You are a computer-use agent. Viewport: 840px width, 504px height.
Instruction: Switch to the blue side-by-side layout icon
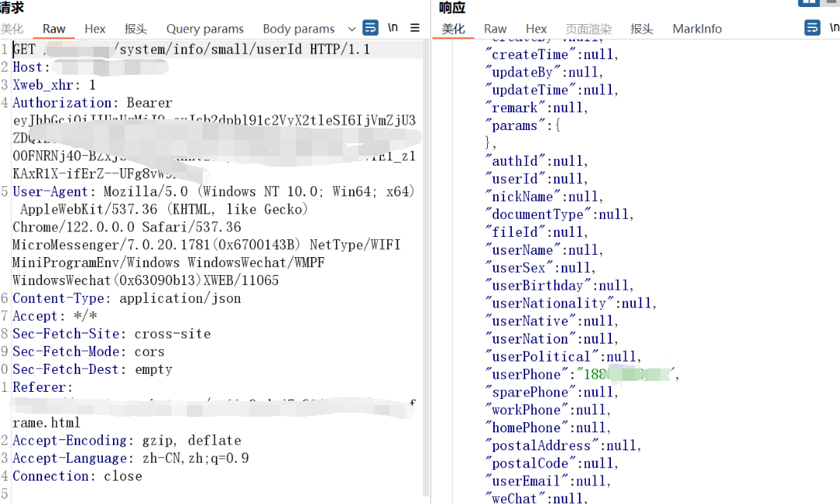pyautogui.click(x=809, y=2)
